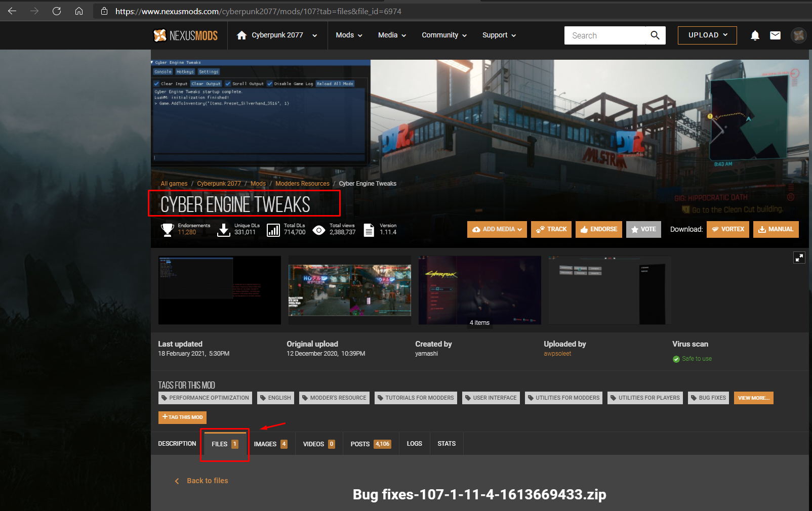The height and width of the screenshot is (511, 812).
Task: Open the Modders Resources breadcrumb link
Action: [x=302, y=184]
